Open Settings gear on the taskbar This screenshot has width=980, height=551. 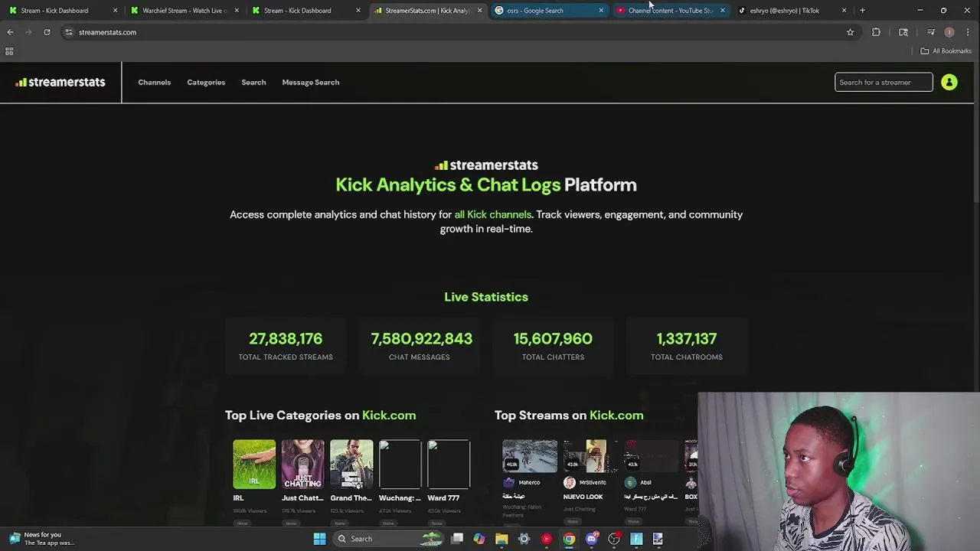(524, 539)
